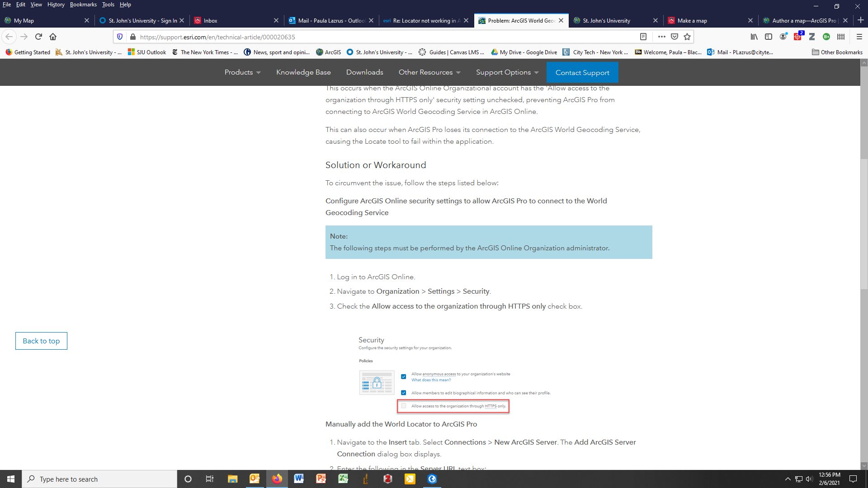This screenshot has width=868, height=488.
Task: Switch to the Make a map tab
Action: click(692, 20)
